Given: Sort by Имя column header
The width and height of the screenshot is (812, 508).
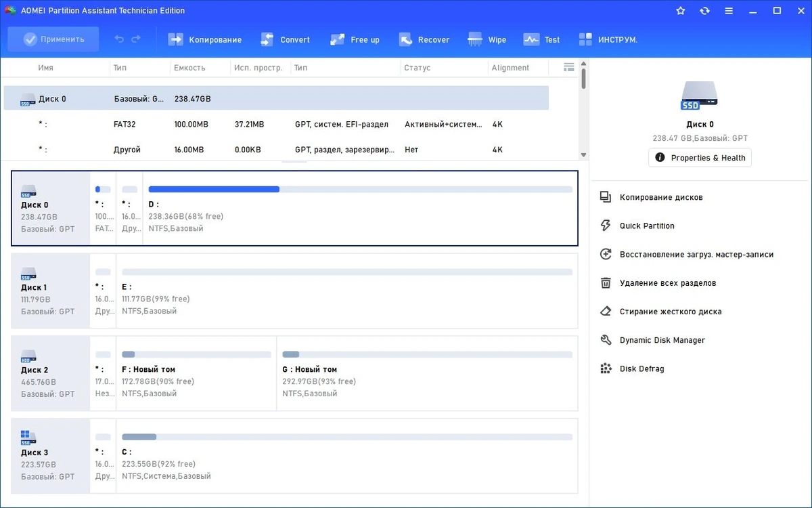Looking at the screenshot, I should point(46,68).
